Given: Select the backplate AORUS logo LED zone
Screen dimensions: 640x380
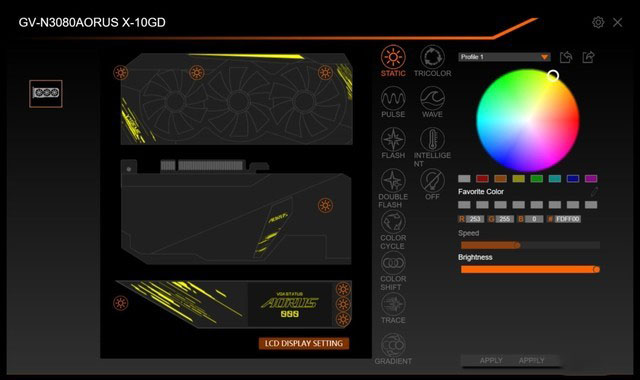Looking at the screenshot, I should click(325, 205).
